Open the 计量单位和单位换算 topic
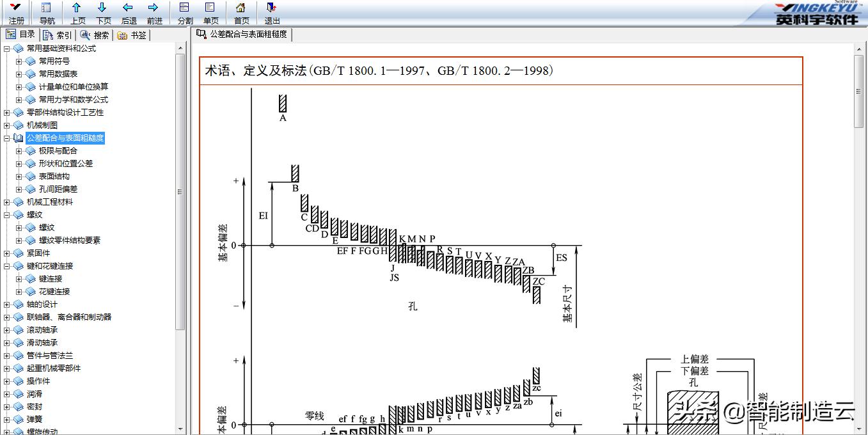 [74, 87]
